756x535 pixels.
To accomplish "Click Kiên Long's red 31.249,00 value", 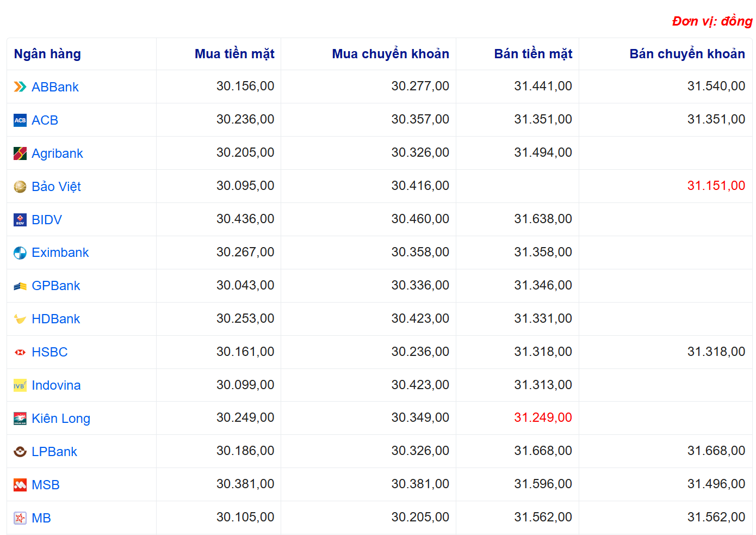I will (x=543, y=417).
